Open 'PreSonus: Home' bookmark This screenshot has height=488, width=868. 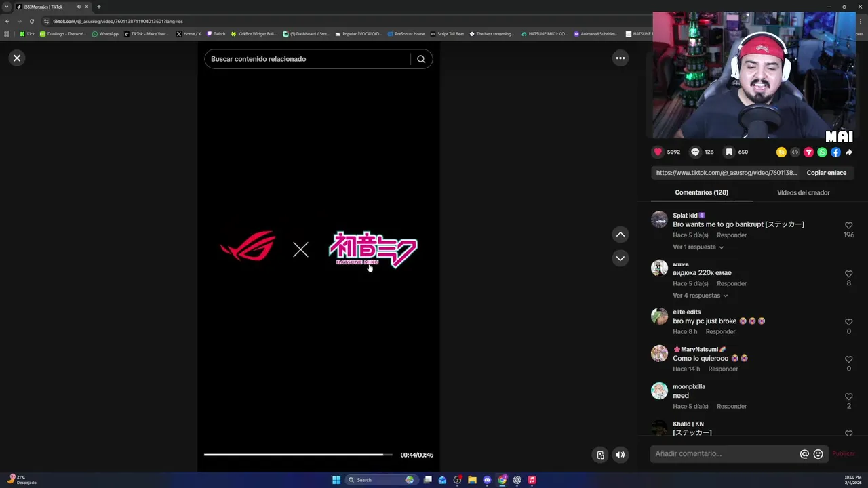click(406, 33)
